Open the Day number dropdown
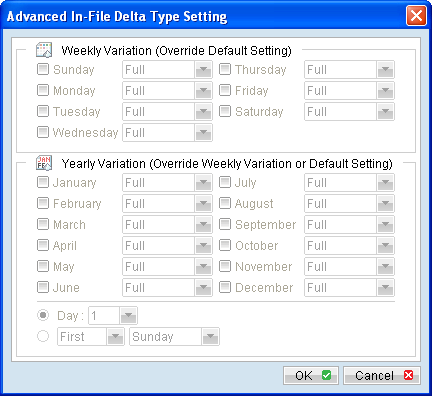 (x=113, y=316)
